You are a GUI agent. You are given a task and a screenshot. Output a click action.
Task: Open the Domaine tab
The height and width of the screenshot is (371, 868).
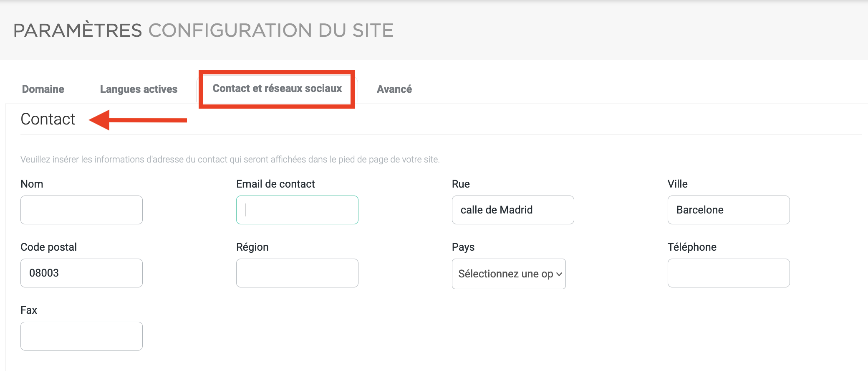point(43,89)
